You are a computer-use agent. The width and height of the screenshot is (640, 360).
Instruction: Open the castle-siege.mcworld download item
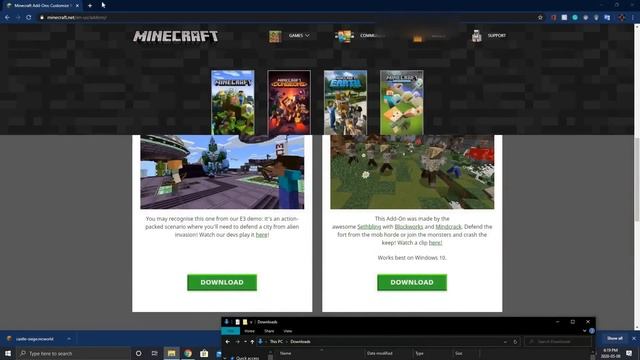(35, 339)
